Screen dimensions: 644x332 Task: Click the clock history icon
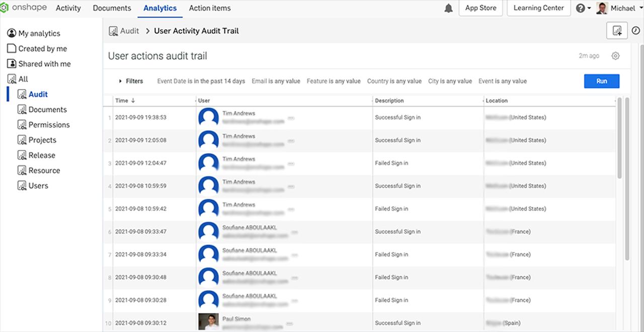point(635,31)
